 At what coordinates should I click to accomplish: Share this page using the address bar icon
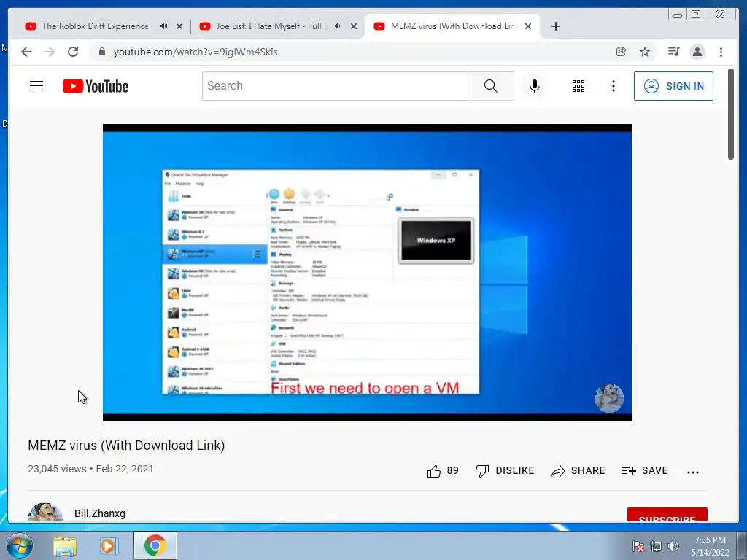622,52
